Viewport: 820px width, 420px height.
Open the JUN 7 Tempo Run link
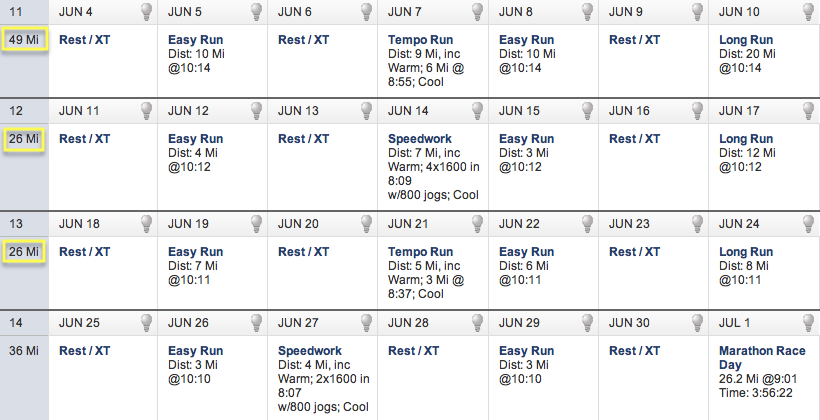pyautogui.click(x=420, y=40)
